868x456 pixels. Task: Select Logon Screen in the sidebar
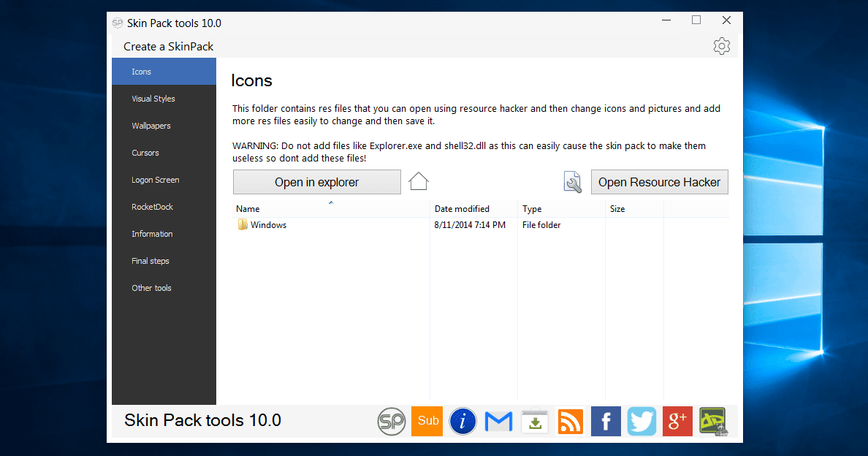pos(164,180)
